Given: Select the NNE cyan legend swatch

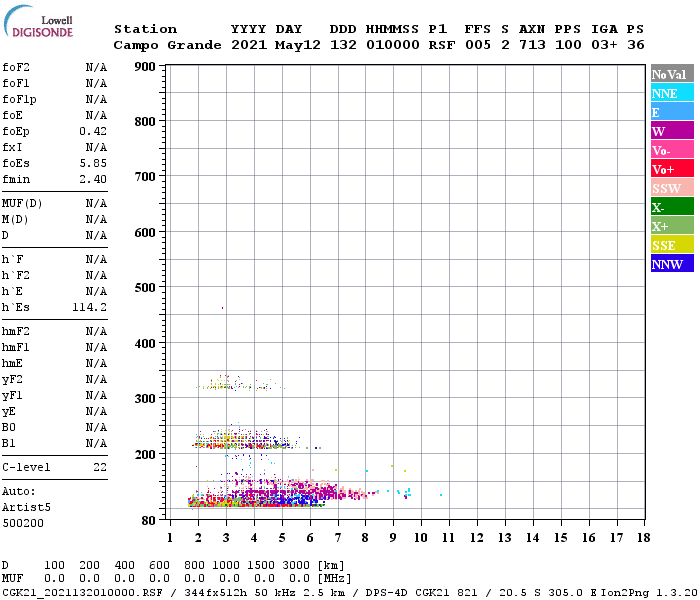Looking at the screenshot, I should pos(672,93).
